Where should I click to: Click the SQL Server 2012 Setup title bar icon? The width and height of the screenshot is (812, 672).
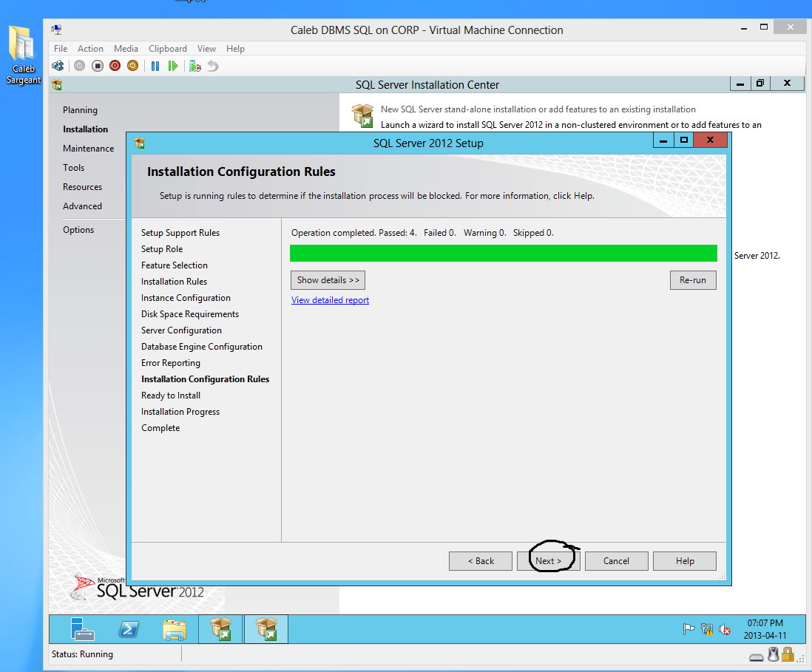[x=139, y=143]
